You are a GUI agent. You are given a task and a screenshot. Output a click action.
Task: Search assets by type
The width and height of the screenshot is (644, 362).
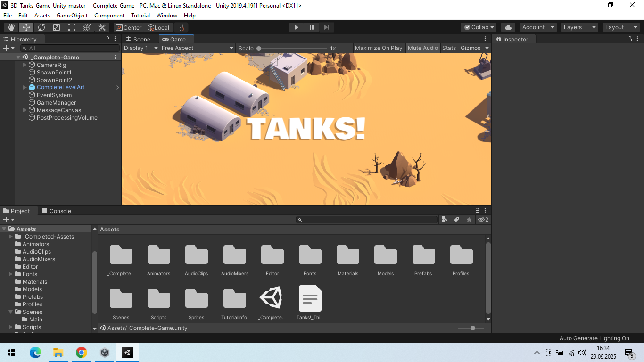[444, 220]
